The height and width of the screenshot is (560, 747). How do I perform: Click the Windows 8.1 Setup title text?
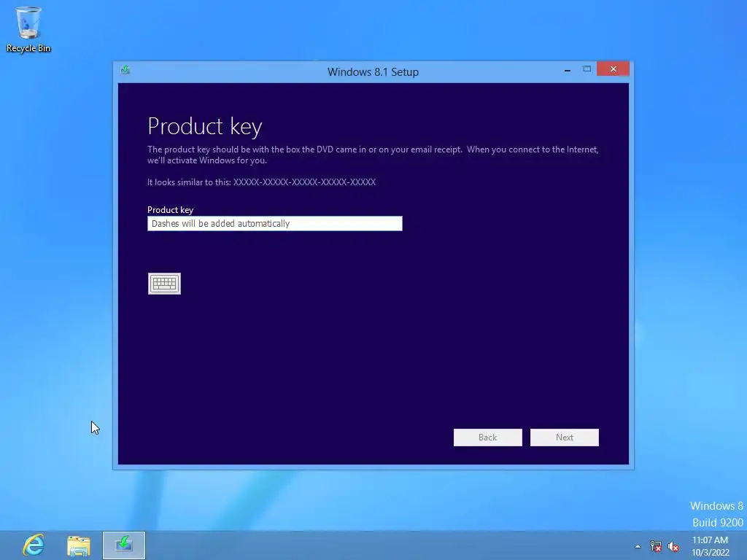coord(373,72)
